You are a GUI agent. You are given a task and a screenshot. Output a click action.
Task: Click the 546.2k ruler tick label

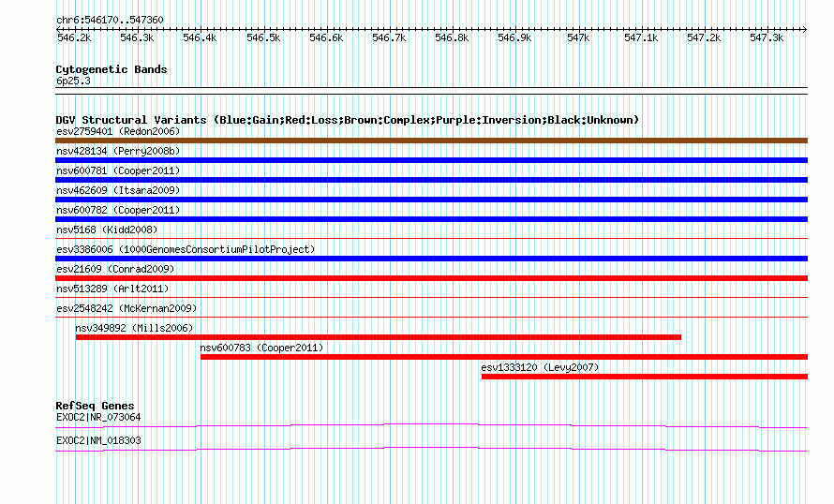click(74, 37)
